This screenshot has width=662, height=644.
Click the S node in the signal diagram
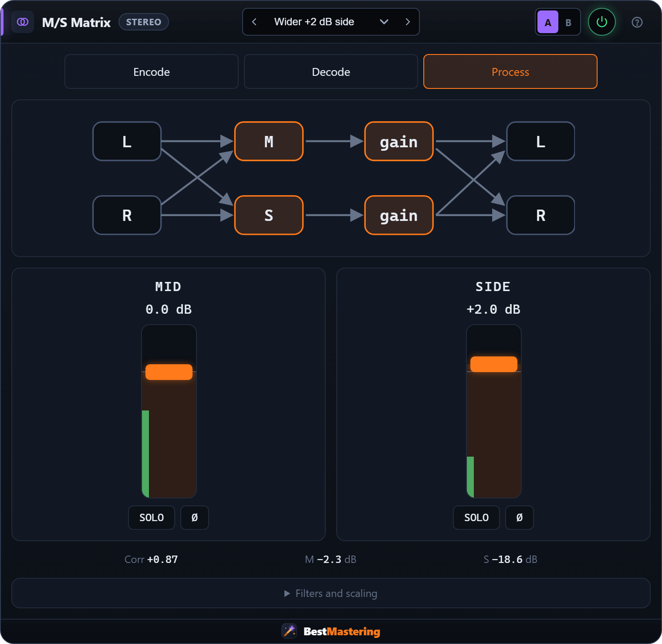[x=269, y=215]
